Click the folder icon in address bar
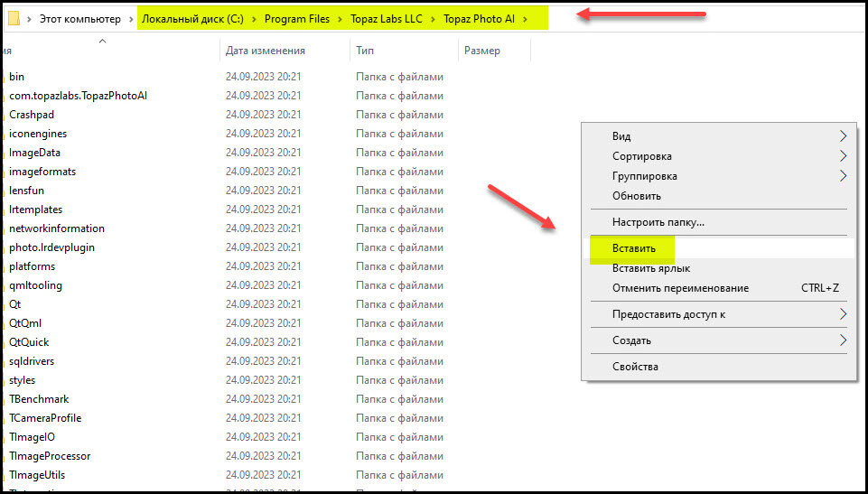The image size is (868, 494). pos(14,19)
